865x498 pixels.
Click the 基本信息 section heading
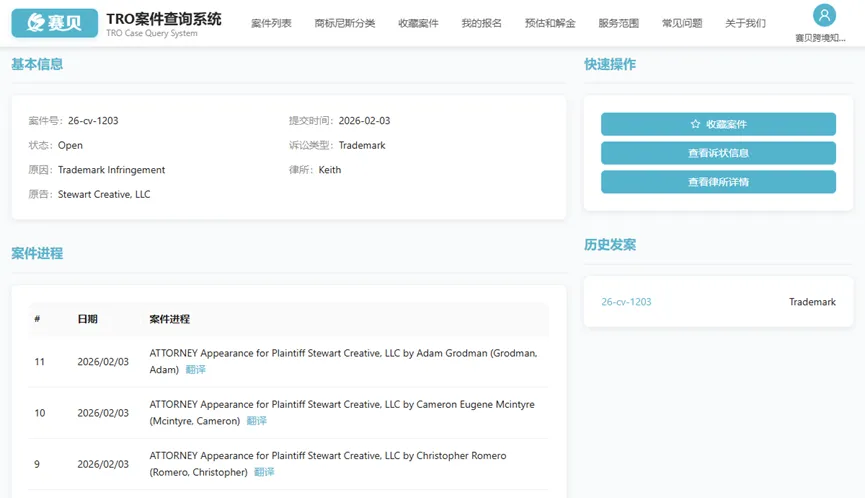(37, 64)
